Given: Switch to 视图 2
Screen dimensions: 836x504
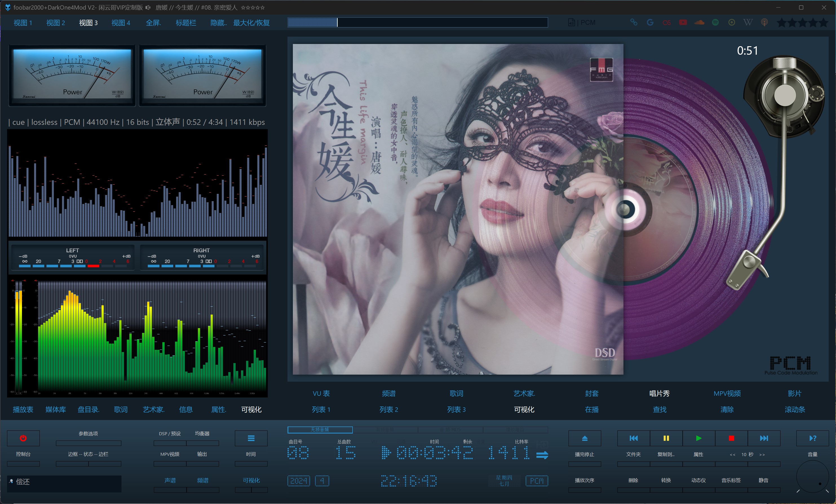Looking at the screenshot, I should pyautogui.click(x=56, y=23).
